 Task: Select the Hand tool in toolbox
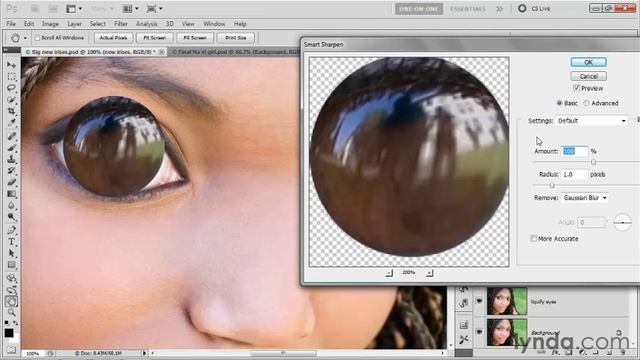point(11,302)
